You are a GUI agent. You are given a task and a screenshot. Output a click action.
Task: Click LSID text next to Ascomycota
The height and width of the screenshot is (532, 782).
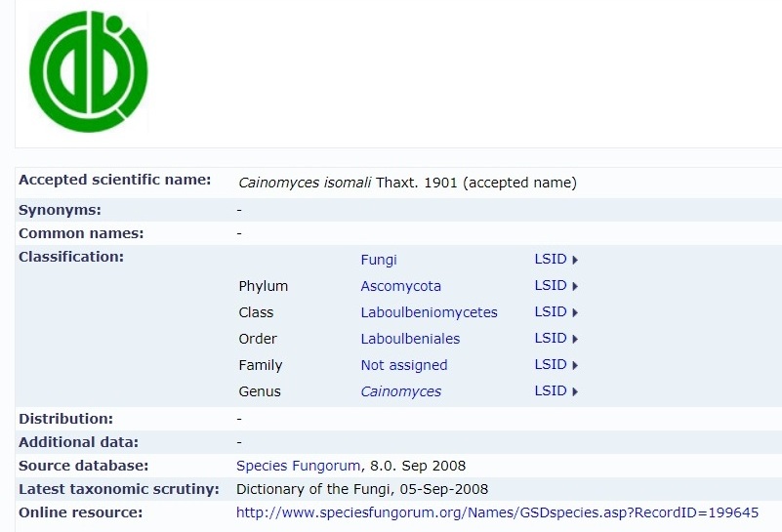point(551,286)
